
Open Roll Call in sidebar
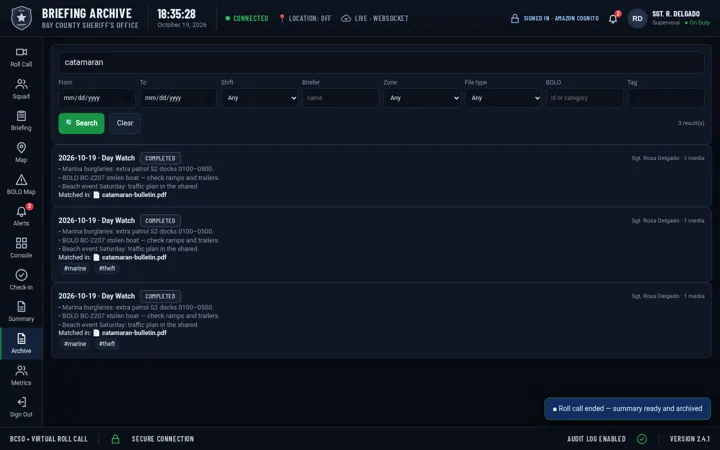point(21,57)
